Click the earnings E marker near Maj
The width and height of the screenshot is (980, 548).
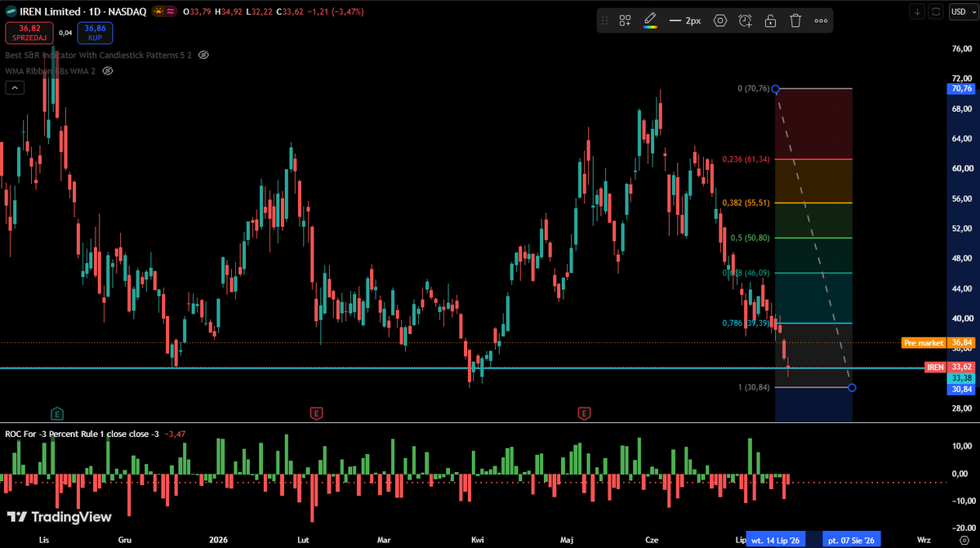pos(584,413)
